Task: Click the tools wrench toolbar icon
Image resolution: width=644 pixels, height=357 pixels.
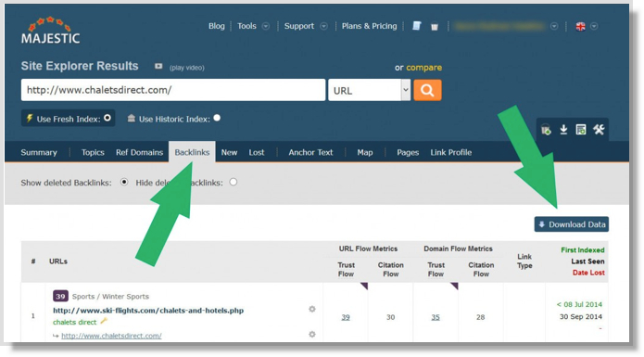Action: coord(599,130)
